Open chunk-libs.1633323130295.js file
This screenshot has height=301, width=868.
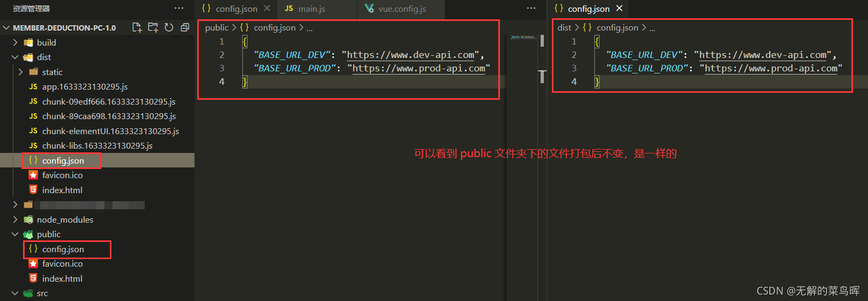coord(97,145)
